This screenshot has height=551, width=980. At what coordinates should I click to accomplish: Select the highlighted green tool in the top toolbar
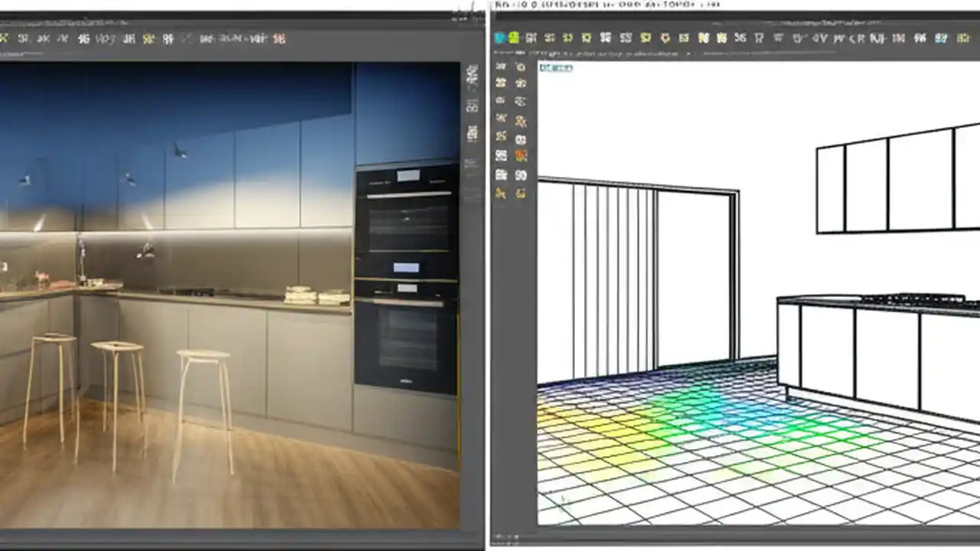pyautogui.click(x=513, y=37)
